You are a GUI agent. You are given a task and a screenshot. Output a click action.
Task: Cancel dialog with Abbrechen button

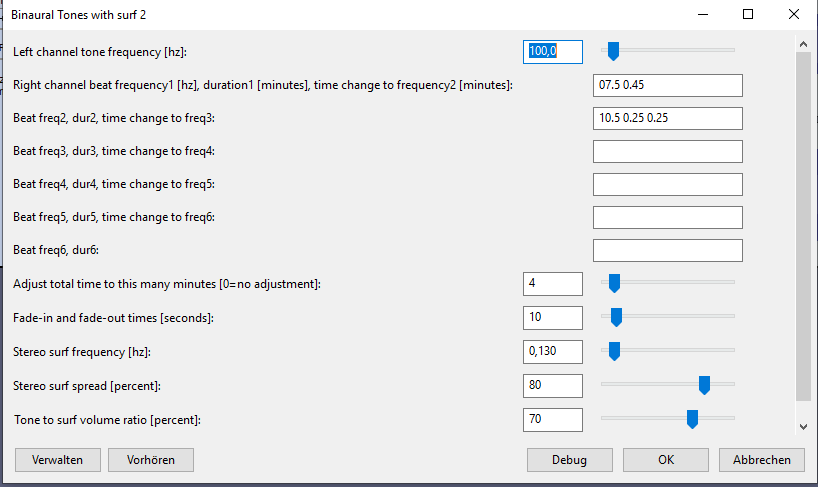(x=761, y=459)
